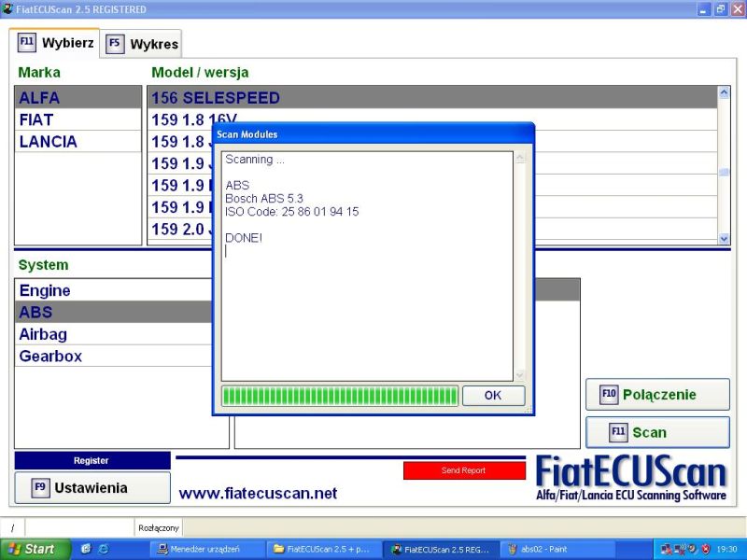Click the scan log scroll up arrow
Viewport: 747px width, 560px height.
coord(520,158)
